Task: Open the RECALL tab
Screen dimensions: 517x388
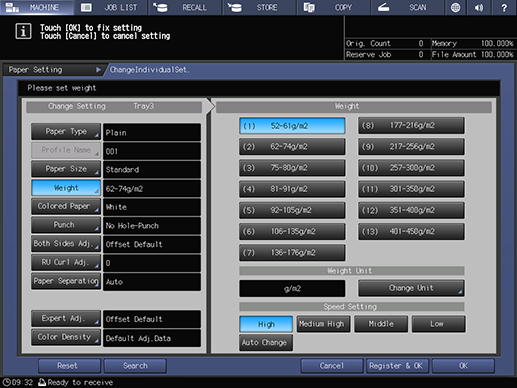Action: coord(185,7)
